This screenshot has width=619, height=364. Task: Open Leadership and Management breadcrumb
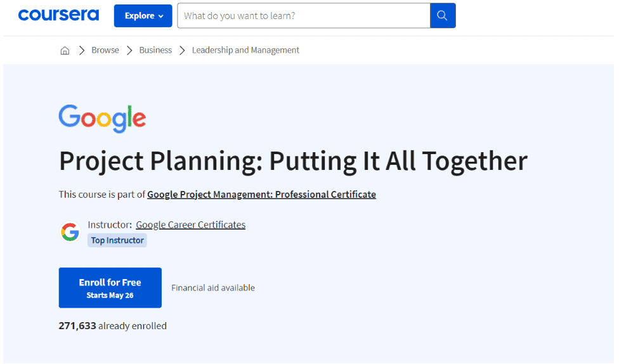(245, 50)
